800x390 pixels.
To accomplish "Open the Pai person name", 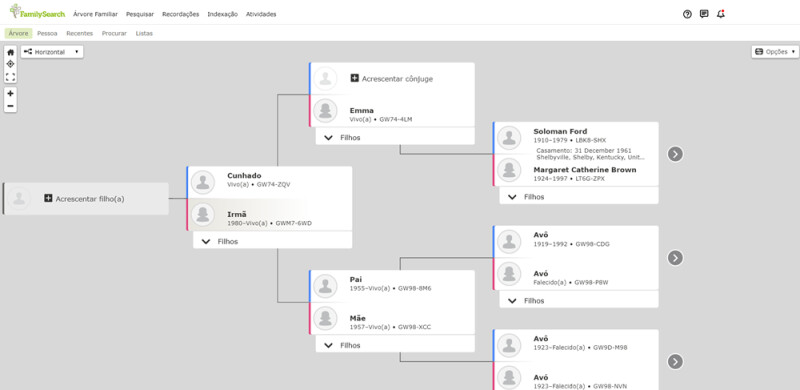I will [x=356, y=279].
